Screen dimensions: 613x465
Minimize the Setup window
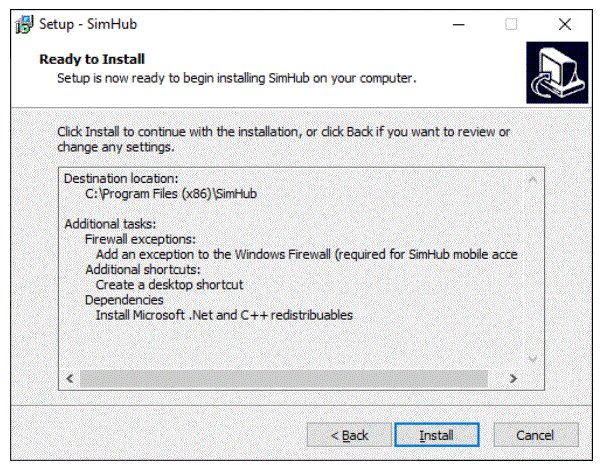[x=459, y=25]
